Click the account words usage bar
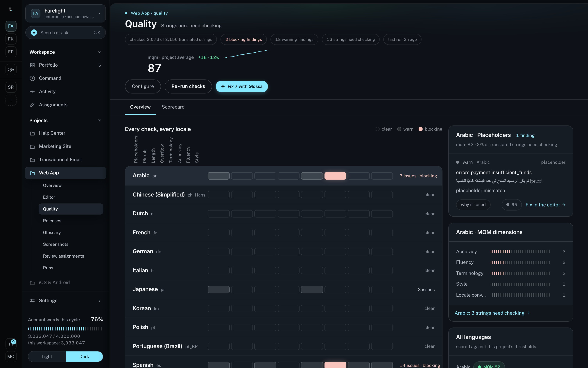This screenshot has width=588, height=368. 65,329
